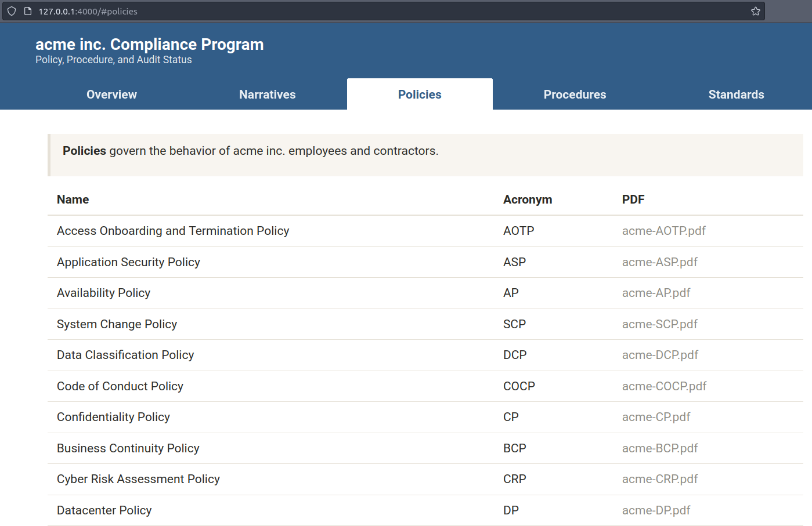Click the acme inc. Compliance Program heading
Viewport: 812px width, 526px height.
point(149,45)
